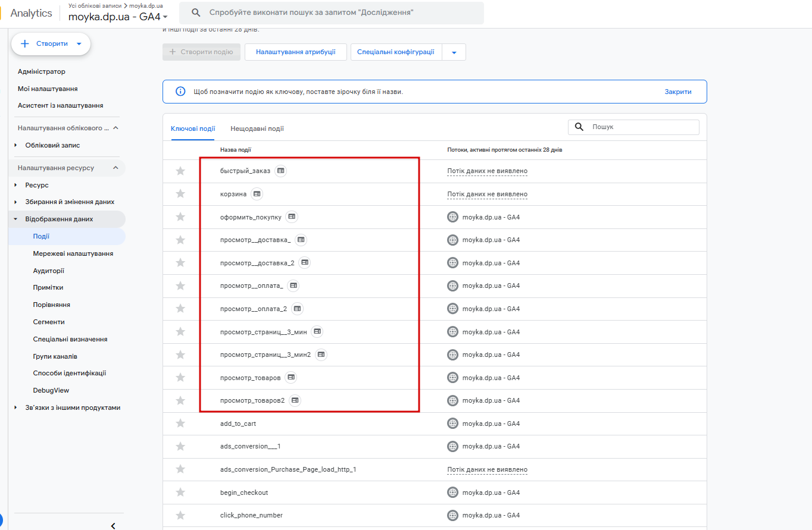Click the Налаштування атрибуції button

click(x=295, y=52)
